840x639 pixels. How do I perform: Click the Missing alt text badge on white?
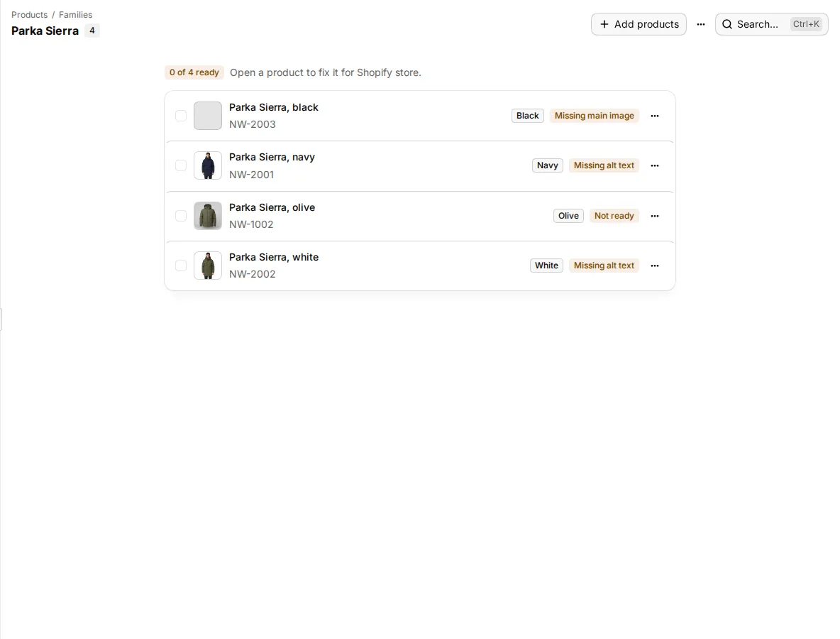[x=604, y=266]
